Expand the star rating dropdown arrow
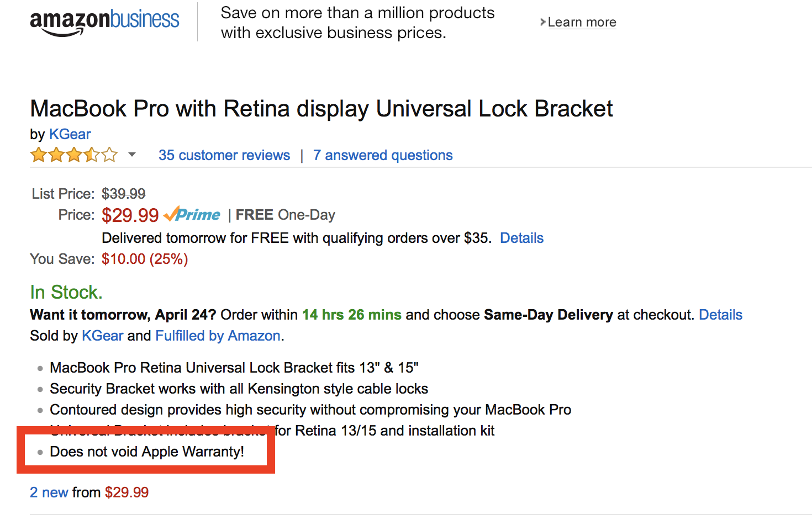This screenshot has height=520, width=812. (132, 155)
